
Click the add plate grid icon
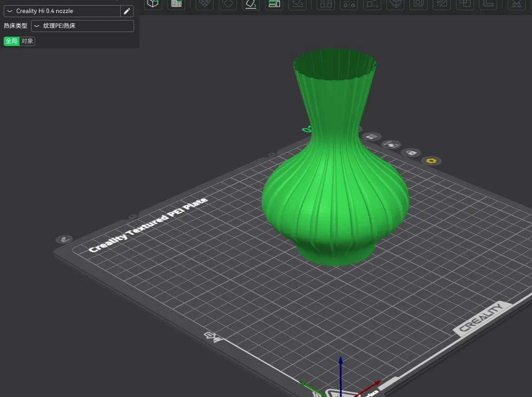click(176, 4)
